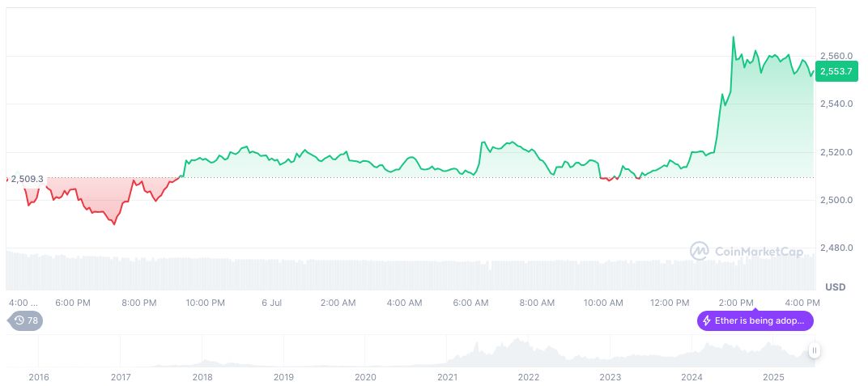Click the 2,560.0 price axis label
The image size is (868, 386).
point(836,56)
